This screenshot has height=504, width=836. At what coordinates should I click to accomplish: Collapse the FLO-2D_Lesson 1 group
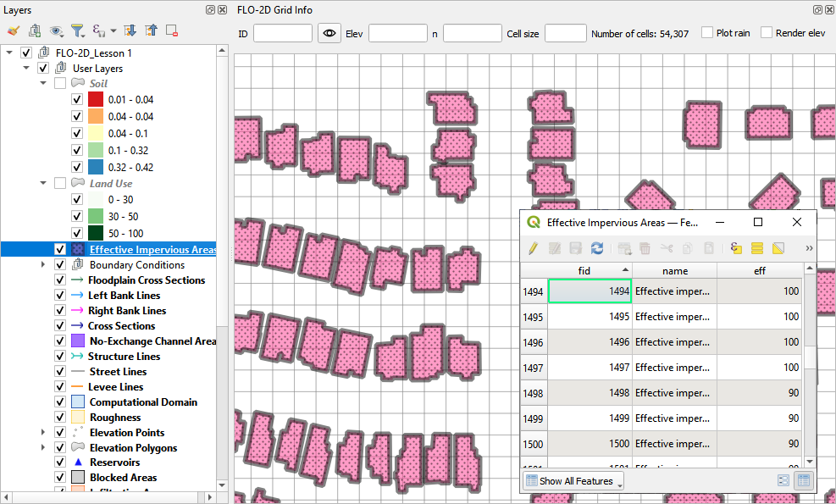(9, 53)
